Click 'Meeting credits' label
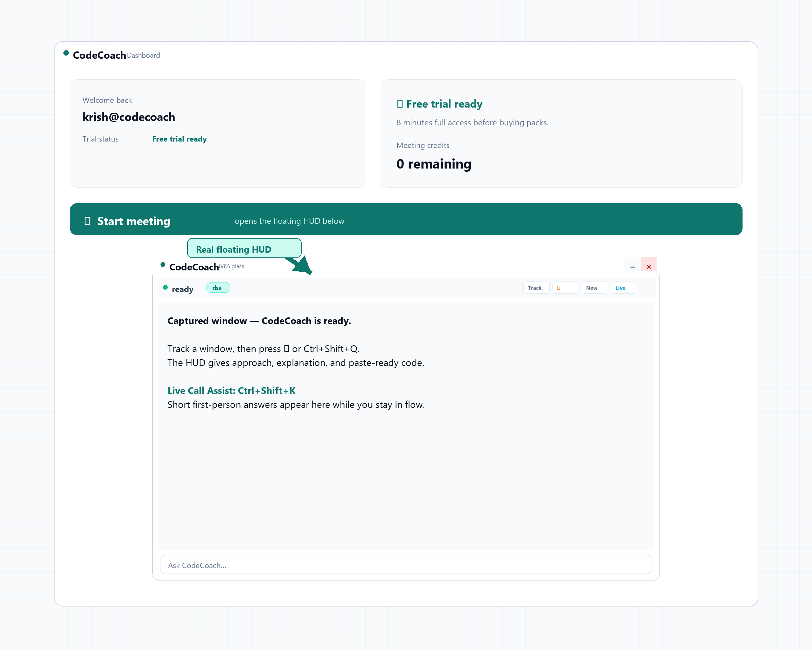Screen dimensions: 812x650 click(x=422, y=145)
